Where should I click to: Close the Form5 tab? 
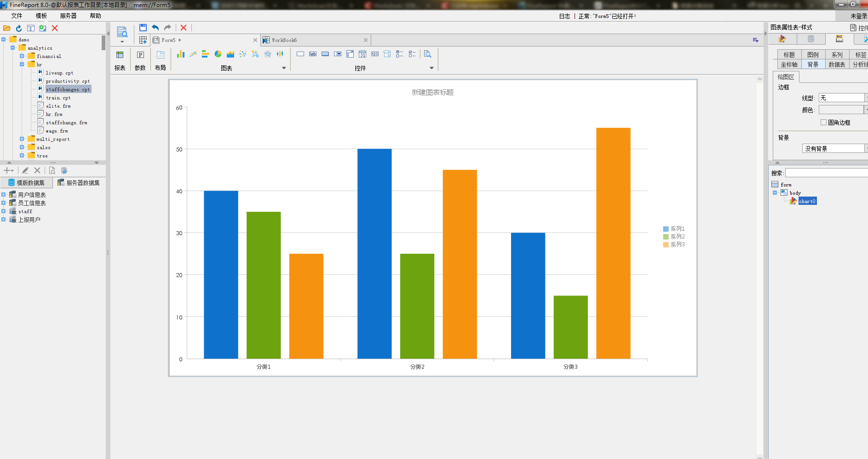pyautogui.click(x=255, y=40)
